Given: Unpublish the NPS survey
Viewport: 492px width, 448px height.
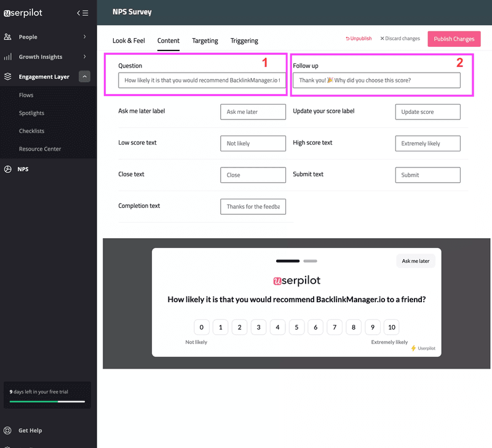Looking at the screenshot, I should point(359,38).
